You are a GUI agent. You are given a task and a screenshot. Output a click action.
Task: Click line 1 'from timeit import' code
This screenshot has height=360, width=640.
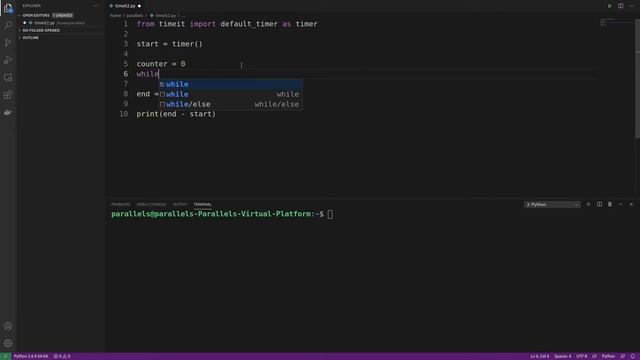point(227,24)
